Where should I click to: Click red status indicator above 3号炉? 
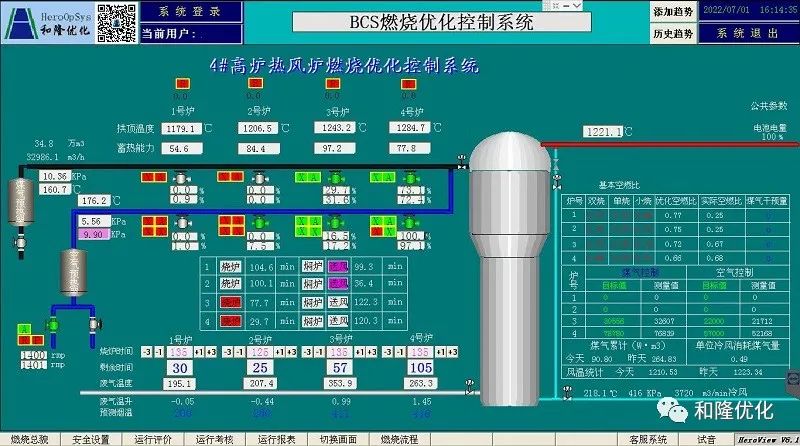pyautogui.click(x=333, y=84)
